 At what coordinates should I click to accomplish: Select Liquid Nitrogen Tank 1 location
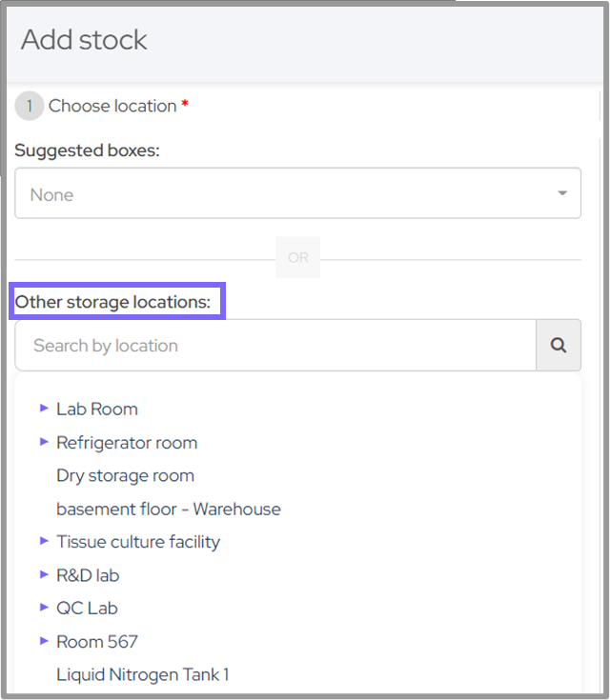point(143,674)
